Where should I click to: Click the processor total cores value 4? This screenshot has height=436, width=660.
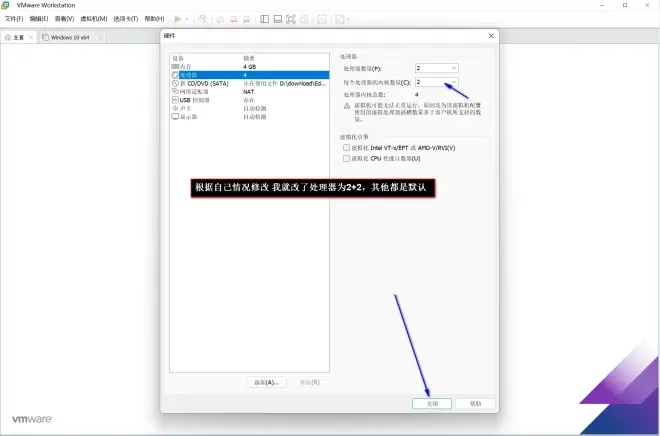pyautogui.click(x=417, y=95)
